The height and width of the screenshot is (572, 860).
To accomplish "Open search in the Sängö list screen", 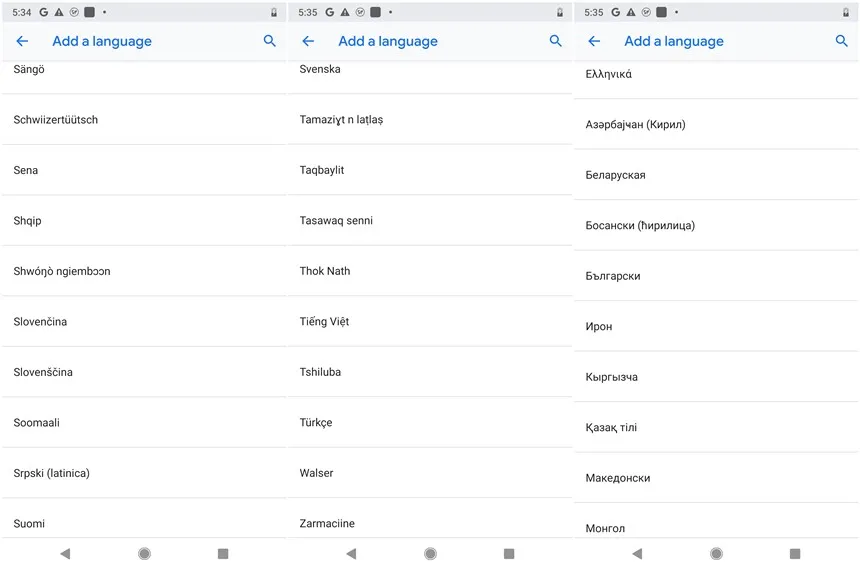I will pos(269,41).
